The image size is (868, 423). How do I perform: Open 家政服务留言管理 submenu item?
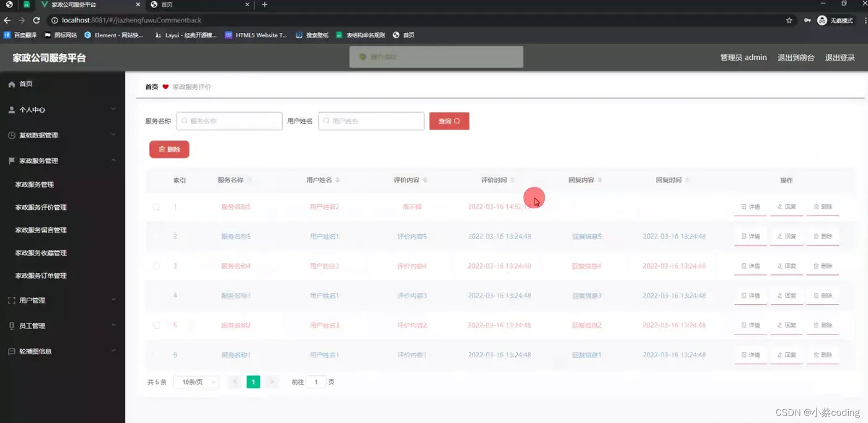[x=41, y=230]
